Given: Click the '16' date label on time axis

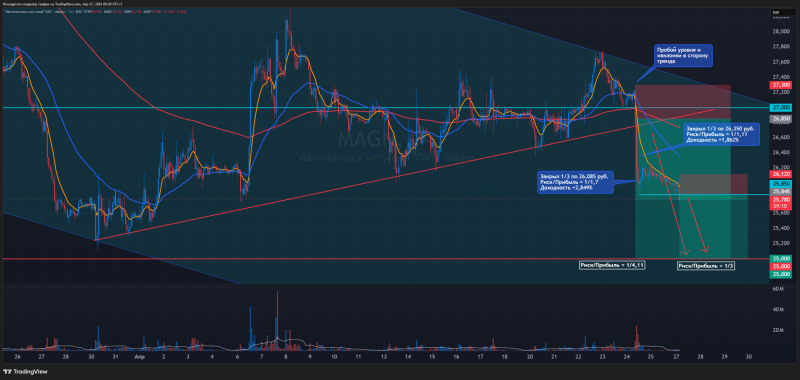Looking at the screenshot, I should pos(455,357).
